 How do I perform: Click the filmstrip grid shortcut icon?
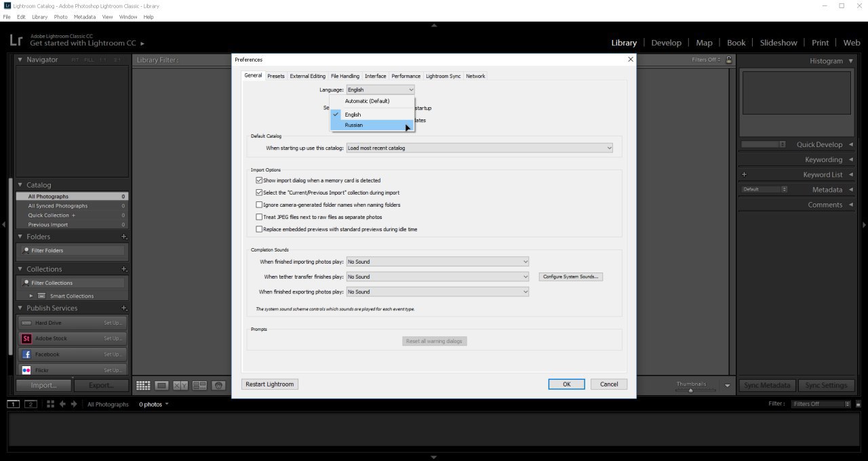point(50,404)
